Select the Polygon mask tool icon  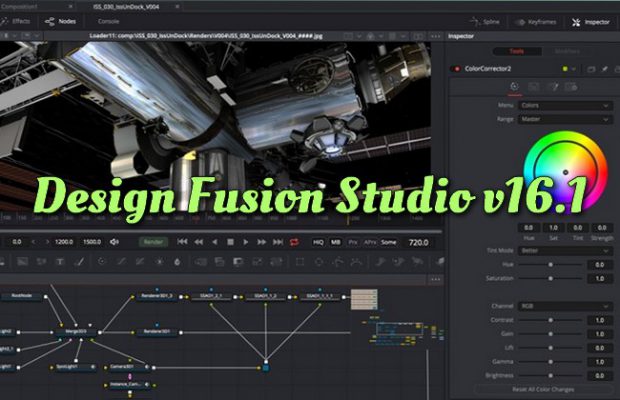[338, 261]
